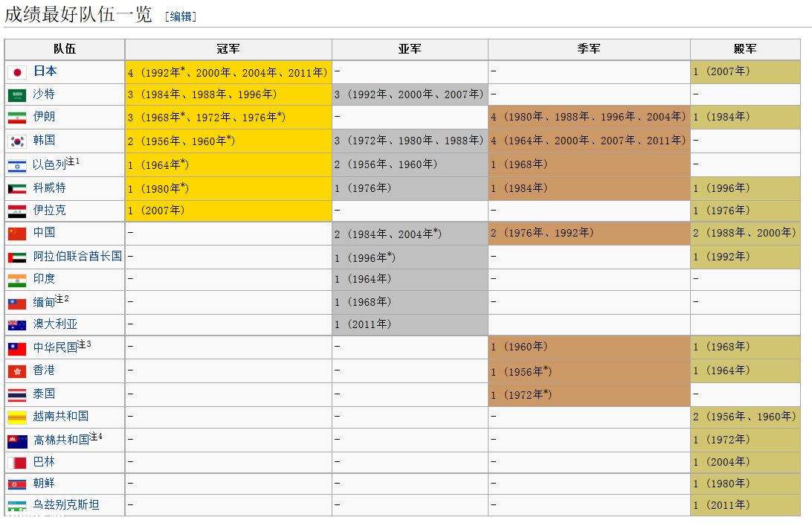Click the Hong Kong flag icon
The width and height of the screenshot is (812, 526).
click(17, 371)
